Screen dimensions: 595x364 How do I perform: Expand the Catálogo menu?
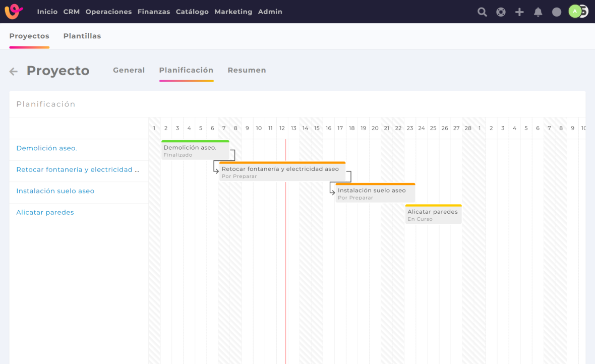coord(192,12)
